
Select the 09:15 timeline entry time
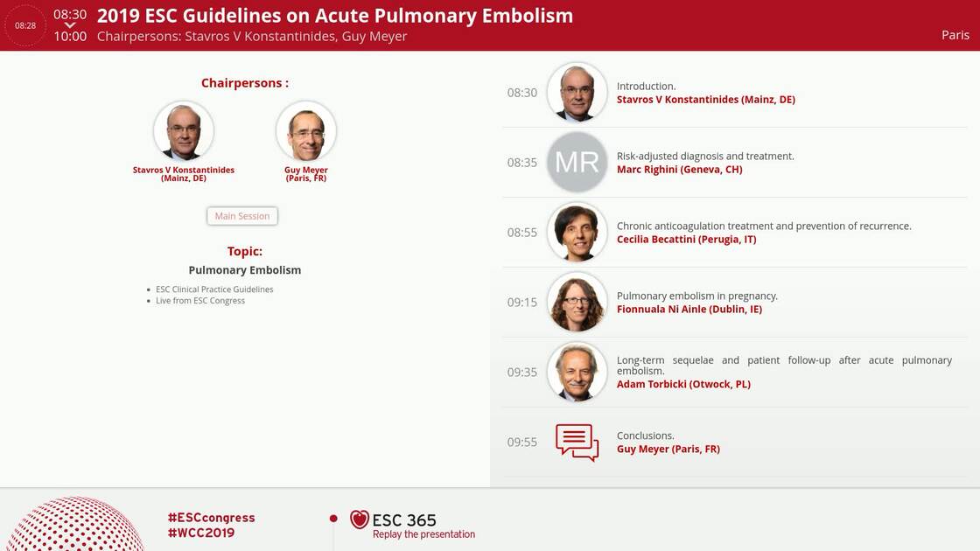point(522,303)
